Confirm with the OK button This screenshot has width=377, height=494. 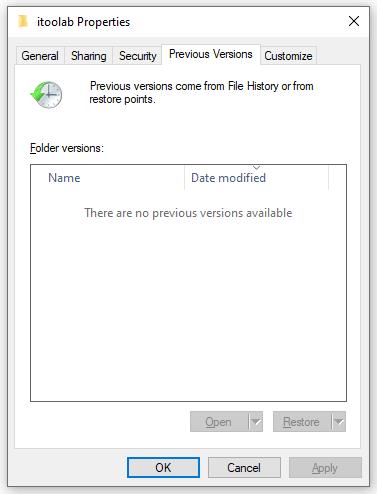(x=163, y=468)
